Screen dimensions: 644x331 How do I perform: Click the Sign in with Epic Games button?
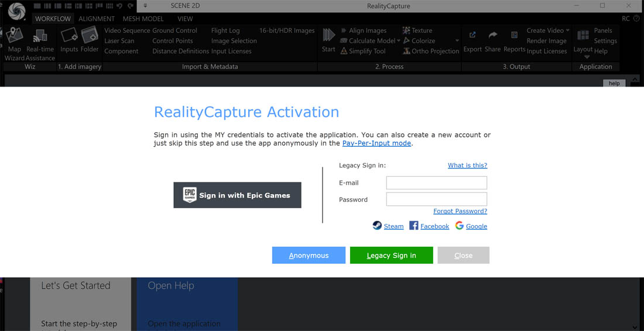[237, 195]
